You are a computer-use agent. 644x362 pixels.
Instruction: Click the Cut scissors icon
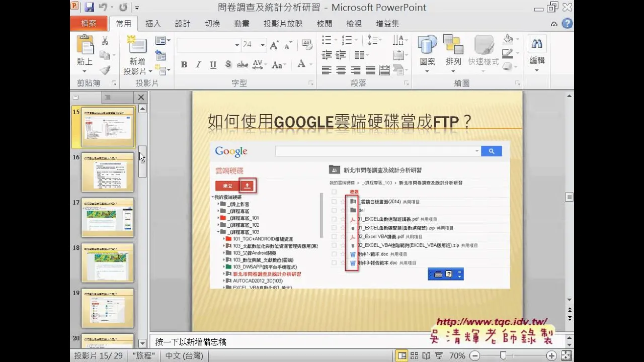[105, 41]
